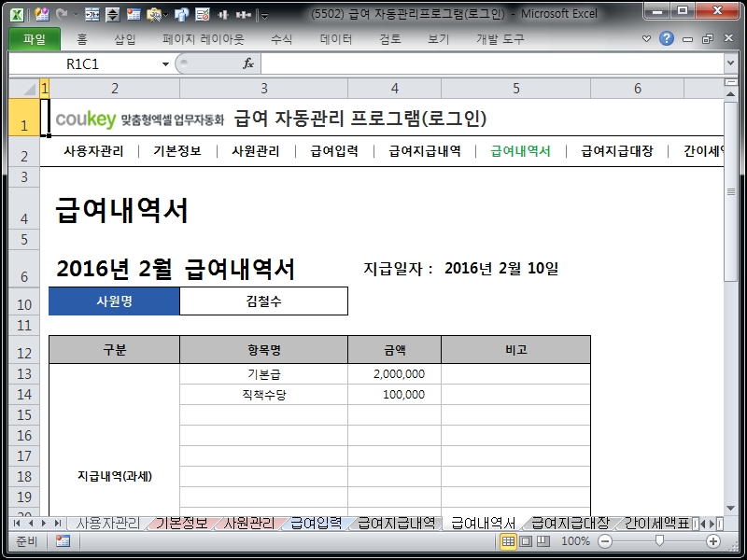Switch to Page Break Preview button
Viewport: 747px width, 560px height.
543,541
